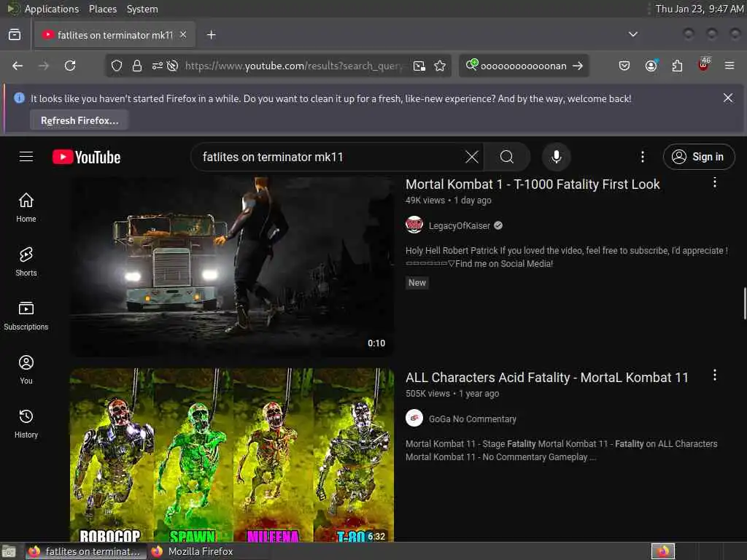
Task: Clear the YouTube search query with X
Action: (472, 157)
